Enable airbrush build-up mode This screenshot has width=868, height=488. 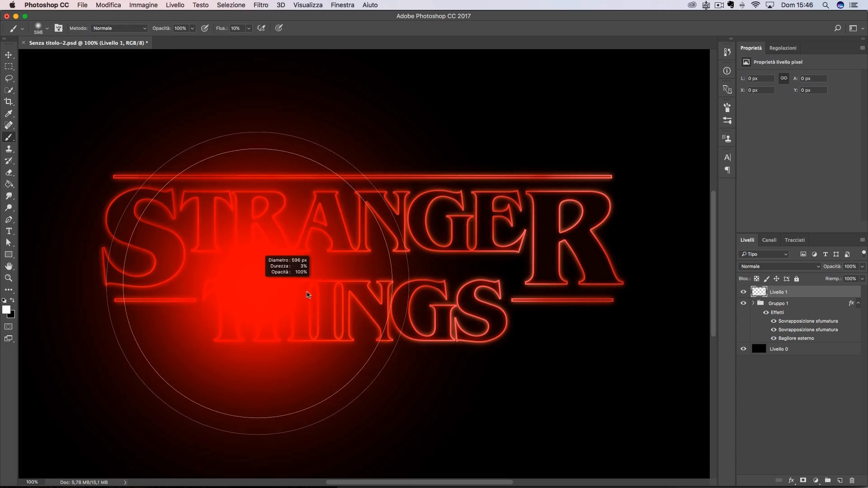pos(261,28)
